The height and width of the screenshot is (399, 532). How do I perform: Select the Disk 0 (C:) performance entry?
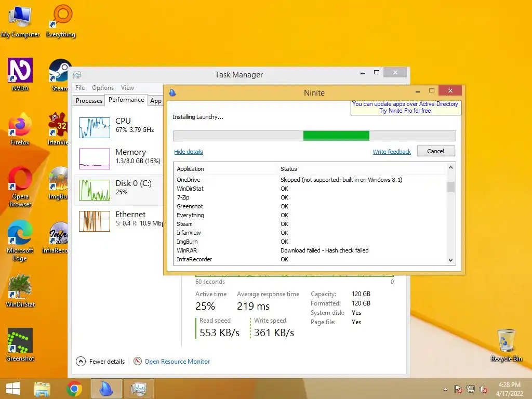tap(119, 190)
